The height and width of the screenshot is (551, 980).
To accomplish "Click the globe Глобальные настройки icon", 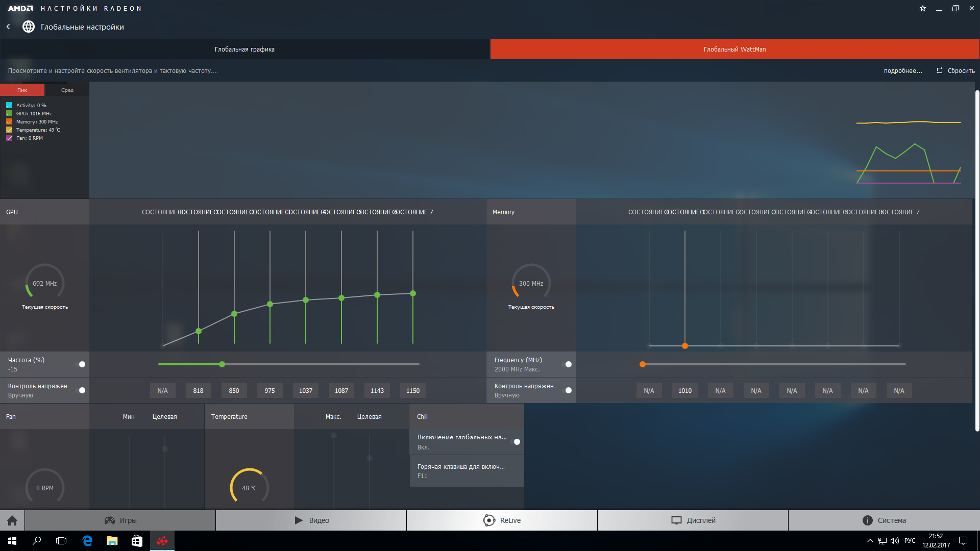I will (x=29, y=27).
